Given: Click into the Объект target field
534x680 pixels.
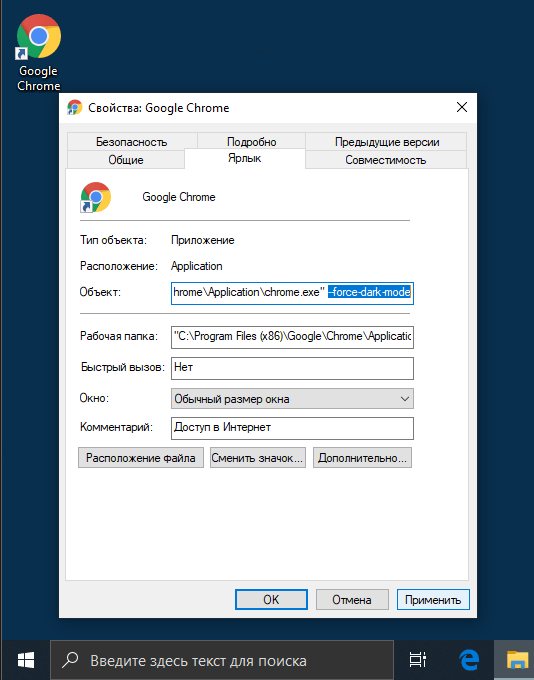Looking at the screenshot, I should click(x=292, y=293).
